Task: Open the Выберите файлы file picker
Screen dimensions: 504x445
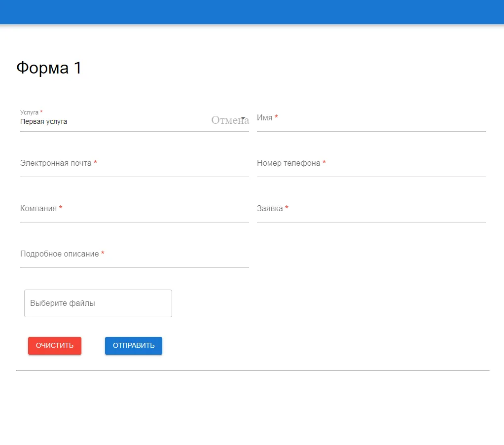Action: pos(98,303)
